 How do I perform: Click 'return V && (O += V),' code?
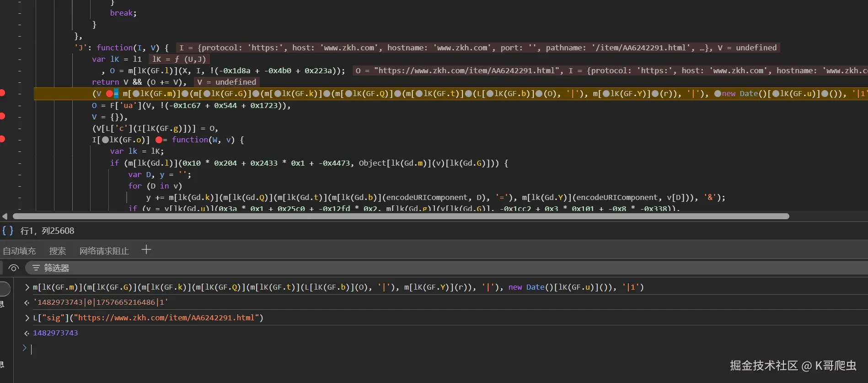point(139,82)
